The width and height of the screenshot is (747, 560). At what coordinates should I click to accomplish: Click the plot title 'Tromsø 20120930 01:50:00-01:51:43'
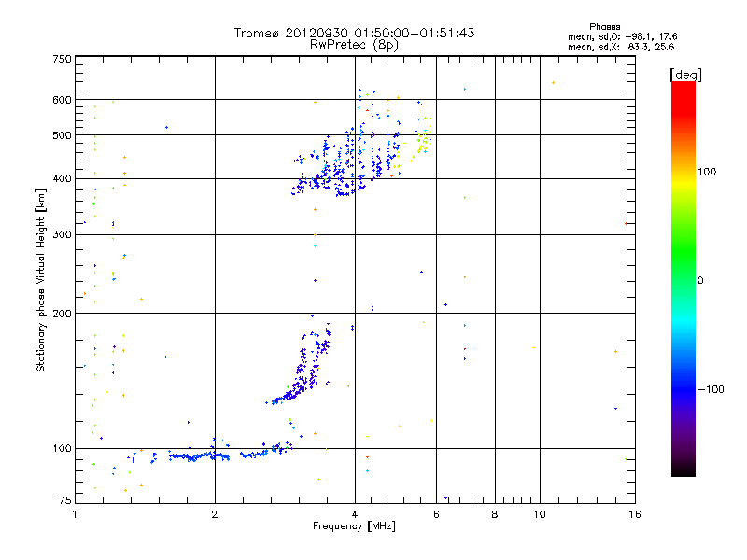[354, 33]
